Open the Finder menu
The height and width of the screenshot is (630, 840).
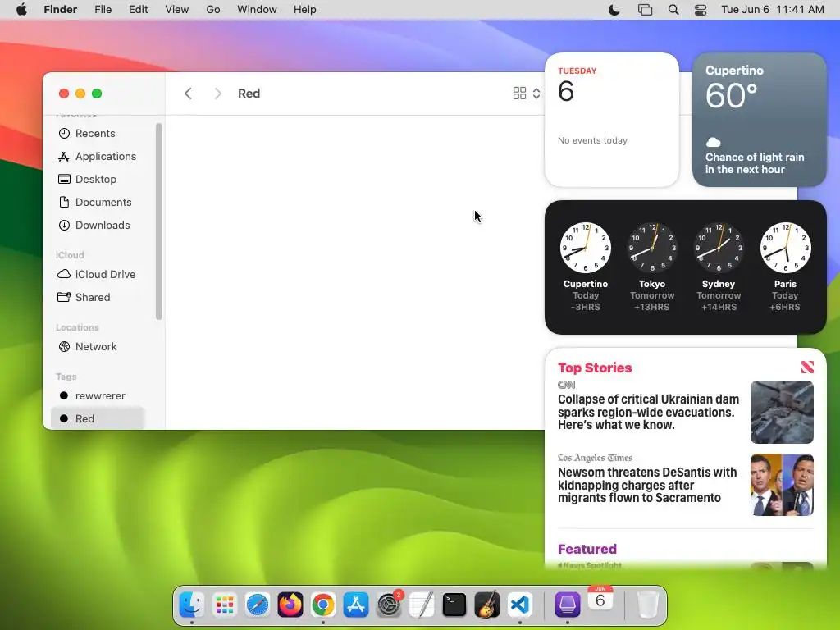60,10
